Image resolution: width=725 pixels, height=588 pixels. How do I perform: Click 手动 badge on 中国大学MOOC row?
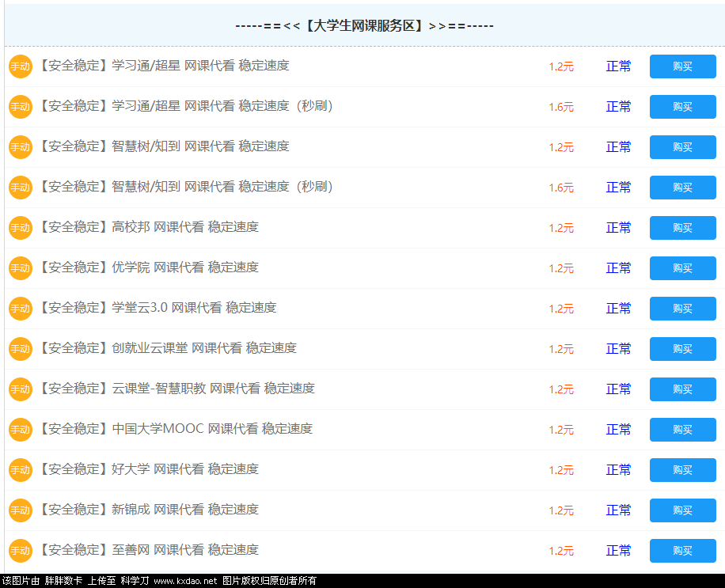[21, 430]
